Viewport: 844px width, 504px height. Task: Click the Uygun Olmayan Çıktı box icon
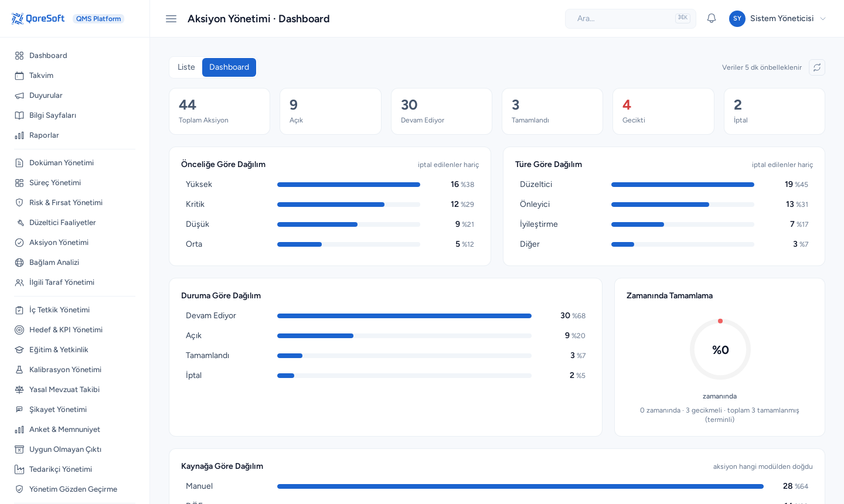point(19,449)
